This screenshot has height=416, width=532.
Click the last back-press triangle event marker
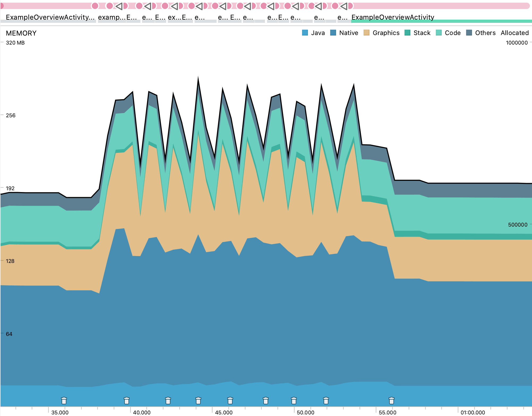pos(344,6)
